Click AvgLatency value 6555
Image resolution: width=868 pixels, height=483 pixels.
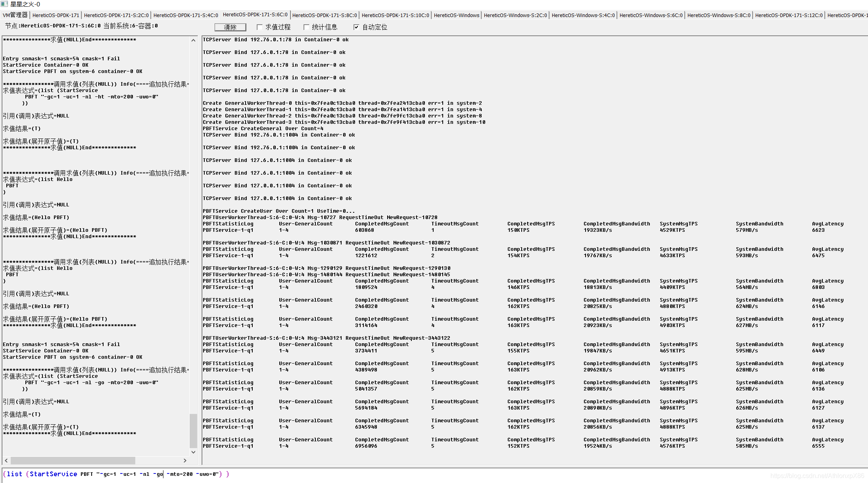coord(818,446)
